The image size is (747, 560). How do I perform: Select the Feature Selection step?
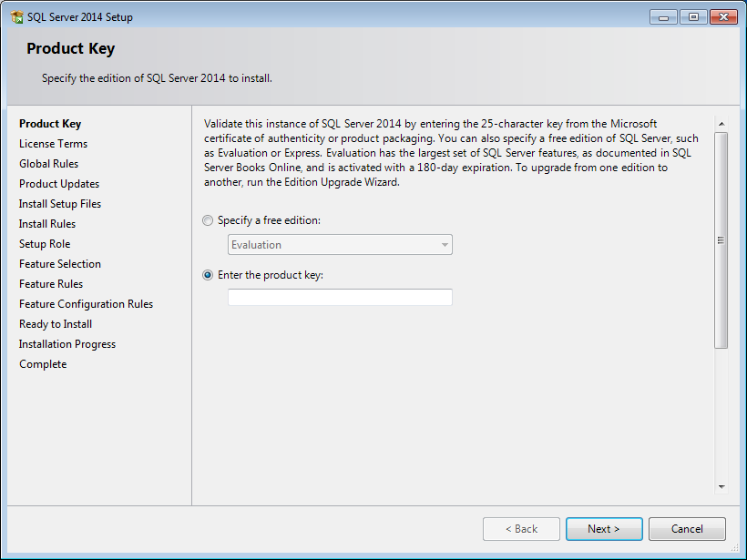(x=60, y=264)
